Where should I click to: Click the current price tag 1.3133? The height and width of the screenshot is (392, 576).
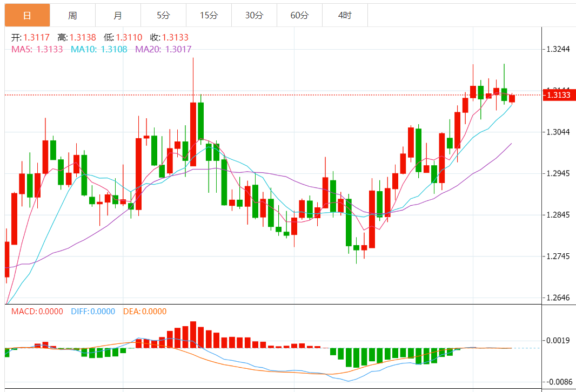[558, 95]
